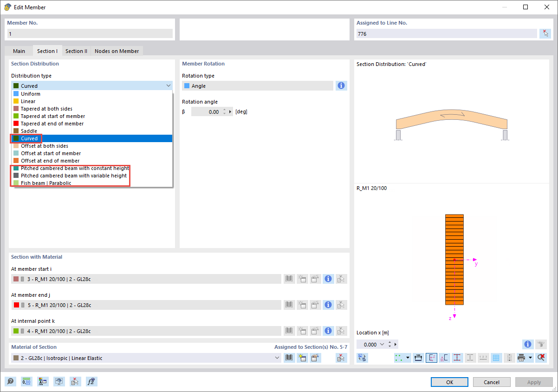The image size is (558, 392).
Task: Open the section library for member start i
Action: 289,279
